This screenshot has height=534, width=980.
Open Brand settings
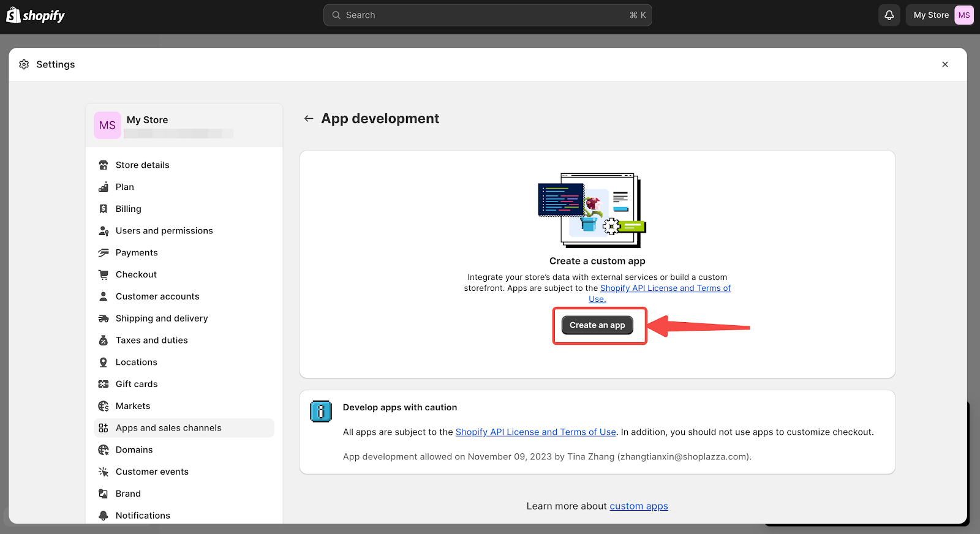184,494
